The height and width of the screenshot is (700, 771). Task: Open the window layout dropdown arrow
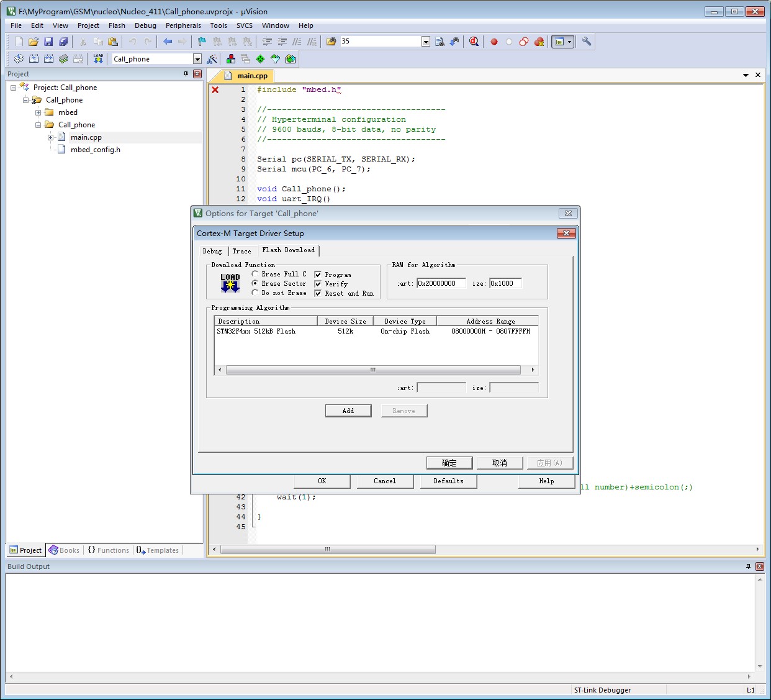[x=570, y=42]
